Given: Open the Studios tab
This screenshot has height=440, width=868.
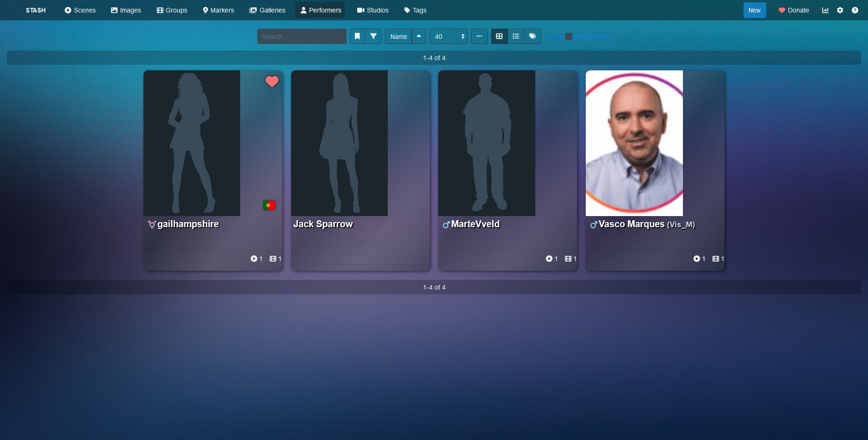Looking at the screenshot, I should click(x=372, y=10).
